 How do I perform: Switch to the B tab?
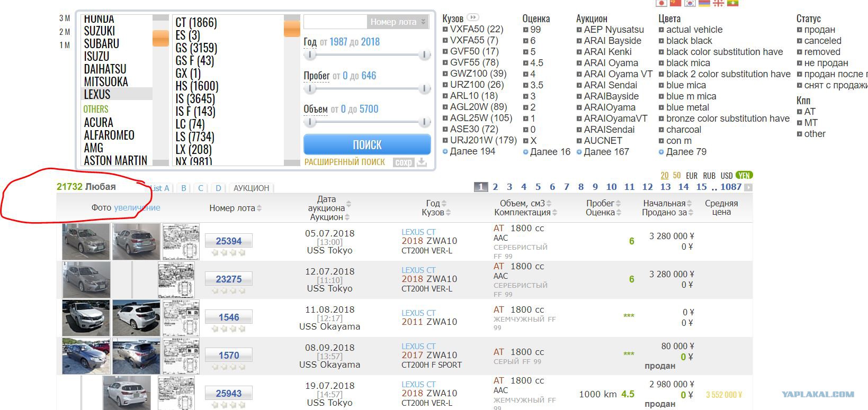click(184, 188)
